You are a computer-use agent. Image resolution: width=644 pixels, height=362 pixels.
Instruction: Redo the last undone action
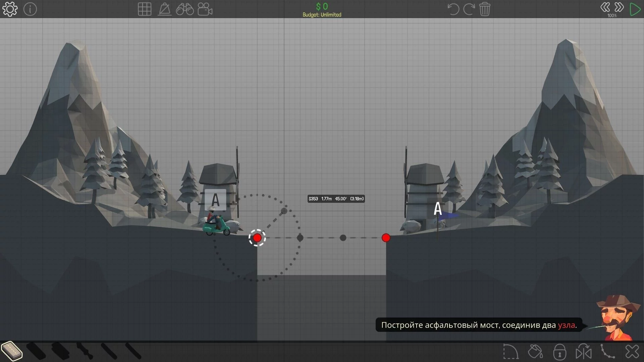point(469,9)
